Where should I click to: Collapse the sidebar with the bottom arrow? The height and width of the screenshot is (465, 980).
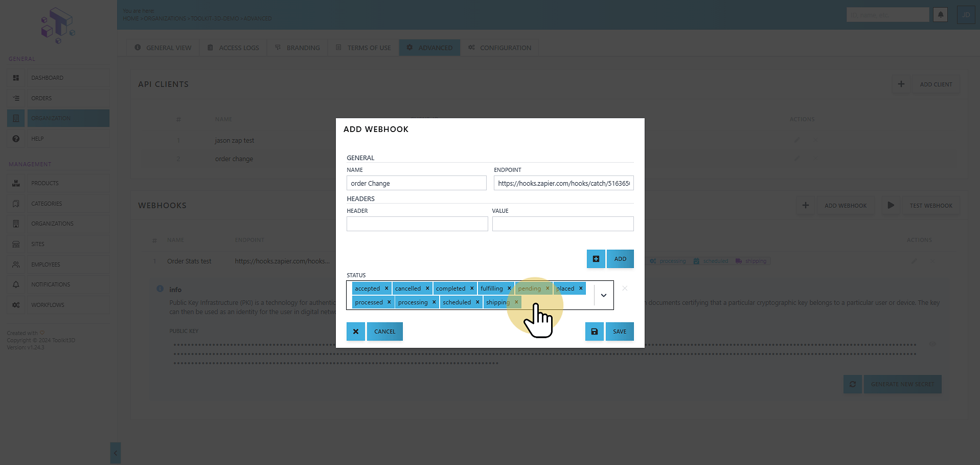116,453
